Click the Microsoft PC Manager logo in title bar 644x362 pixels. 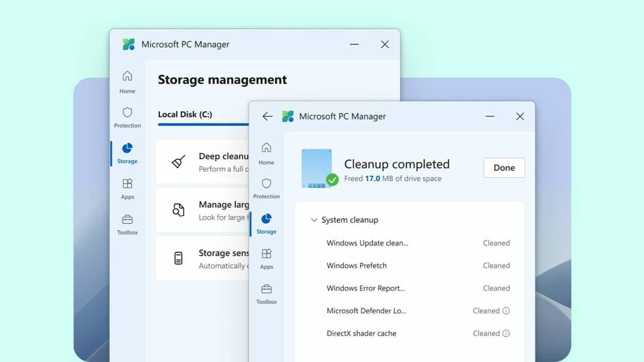[x=288, y=116]
